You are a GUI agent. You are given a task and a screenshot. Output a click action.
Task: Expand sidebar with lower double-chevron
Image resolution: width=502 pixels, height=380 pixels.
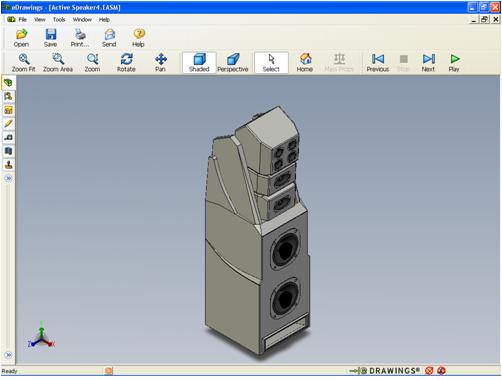tap(9, 355)
